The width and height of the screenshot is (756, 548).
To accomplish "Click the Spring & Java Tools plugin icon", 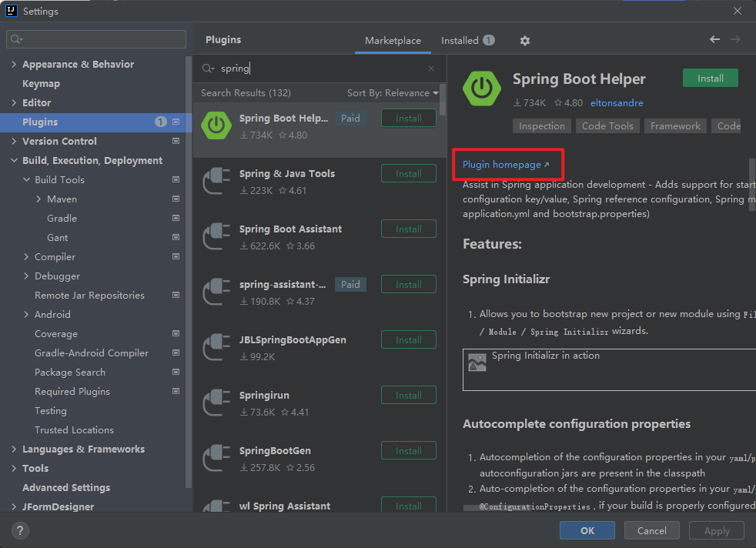I will coord(216,181).
